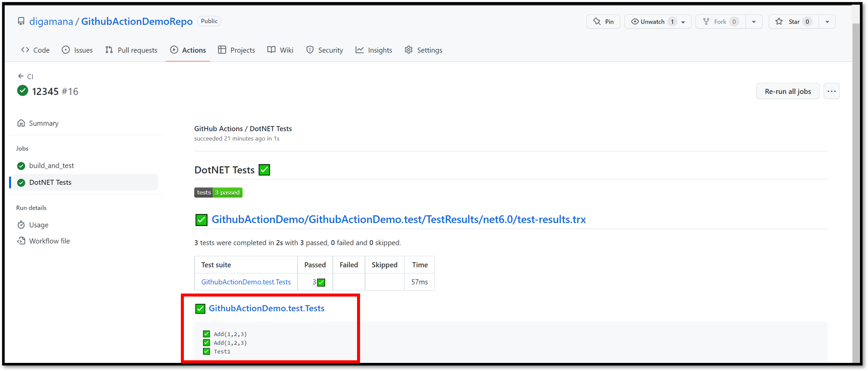This screenshot has height=371, width=868.
Task: Expand the Unwatch dropdown arrow
Action: (683, 22)
